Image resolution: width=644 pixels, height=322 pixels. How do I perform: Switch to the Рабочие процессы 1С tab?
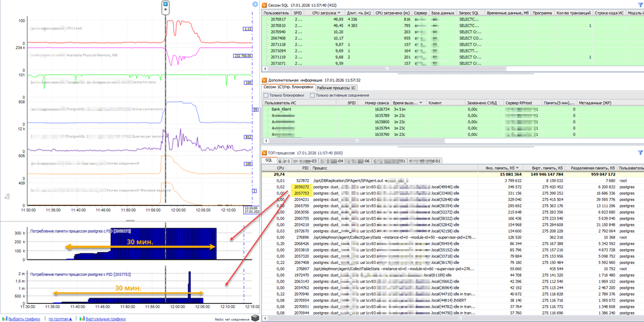click(336, 88)
